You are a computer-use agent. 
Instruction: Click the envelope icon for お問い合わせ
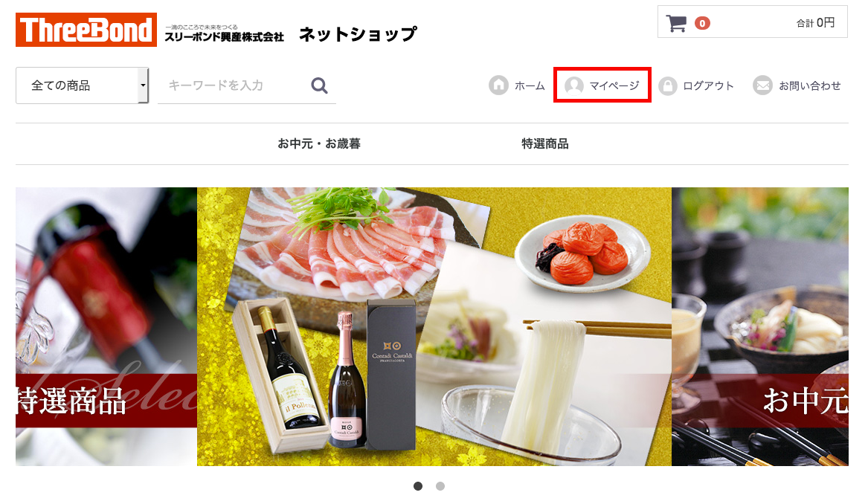[x=762, y=85]
